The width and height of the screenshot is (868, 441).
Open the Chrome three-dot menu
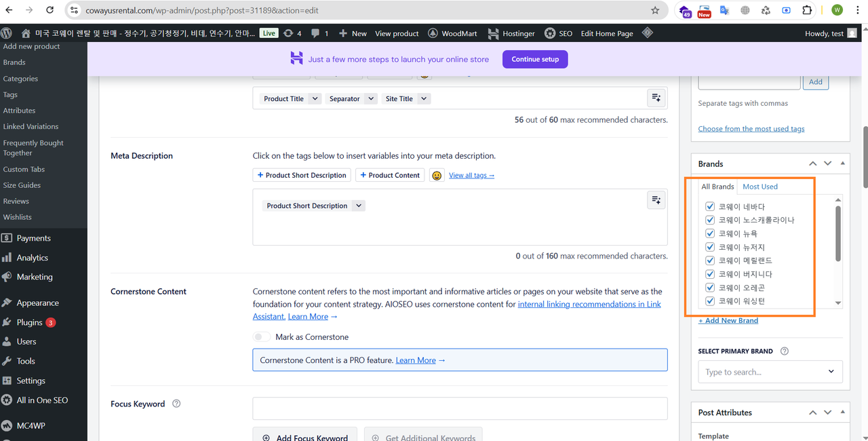pos(857,10)
